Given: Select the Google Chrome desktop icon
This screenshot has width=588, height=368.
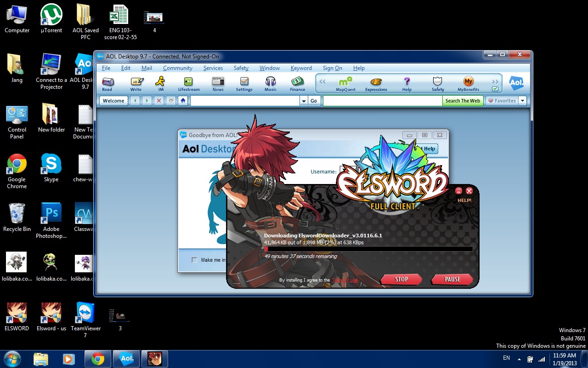Looking at the screenshot, I should tap(17, 171).
